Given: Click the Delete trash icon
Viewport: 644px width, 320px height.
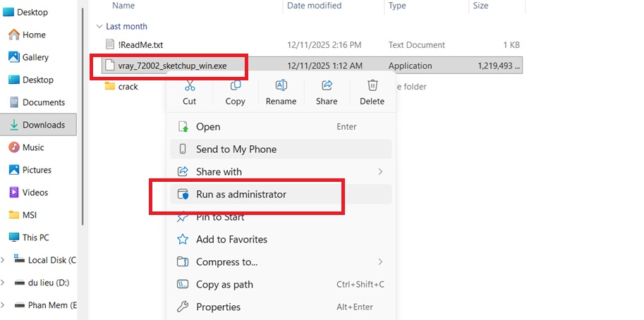Looking at the screenshot, I should point(372,86).
